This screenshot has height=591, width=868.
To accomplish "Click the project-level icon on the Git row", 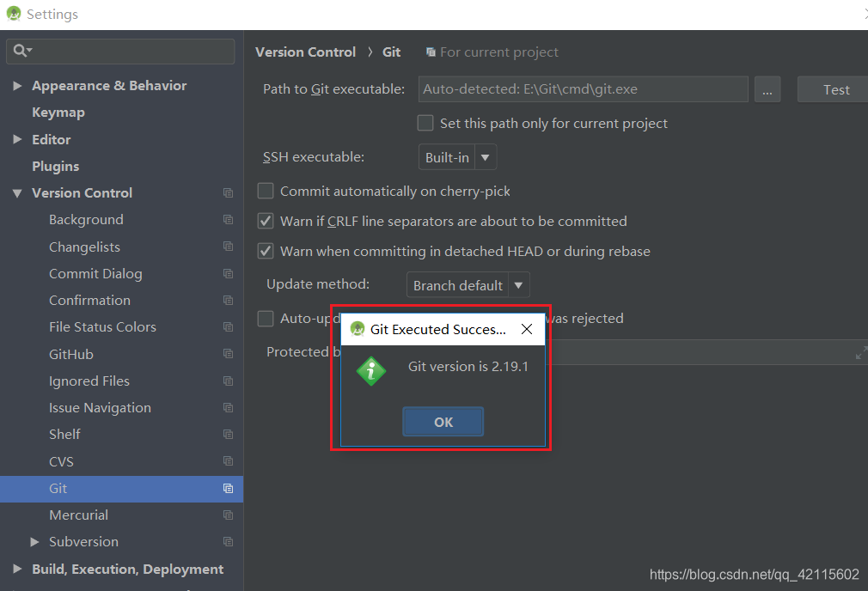I will click(x=228, y=488).
